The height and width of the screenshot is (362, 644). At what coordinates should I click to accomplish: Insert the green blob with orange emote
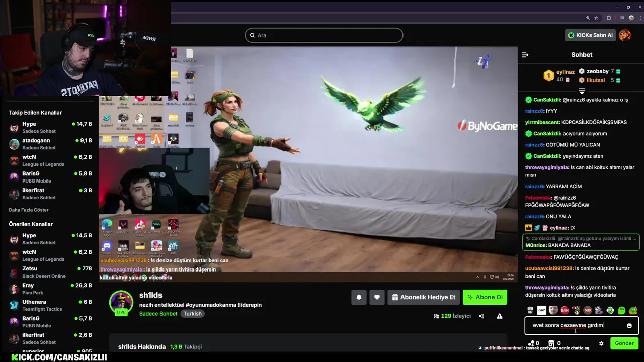633,310
